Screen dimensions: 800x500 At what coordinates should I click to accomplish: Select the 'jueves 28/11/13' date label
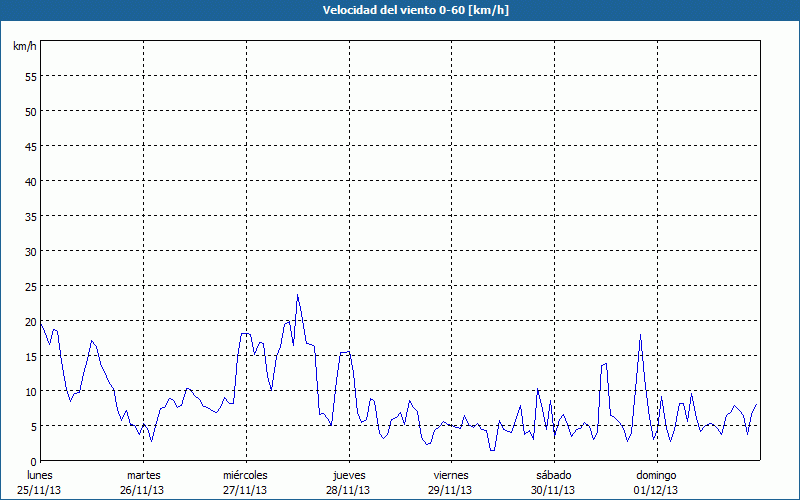click(x=348, y=482)
